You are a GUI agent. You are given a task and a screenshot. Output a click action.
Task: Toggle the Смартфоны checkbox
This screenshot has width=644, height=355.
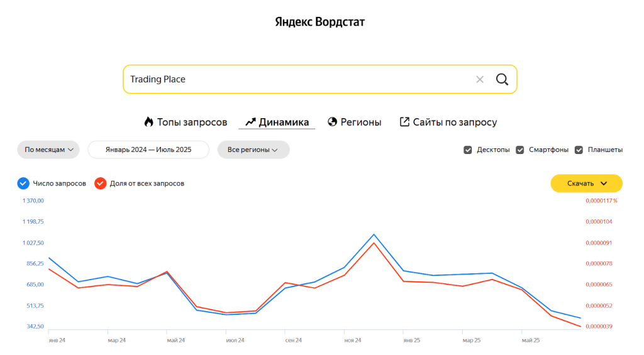point(520,150)
